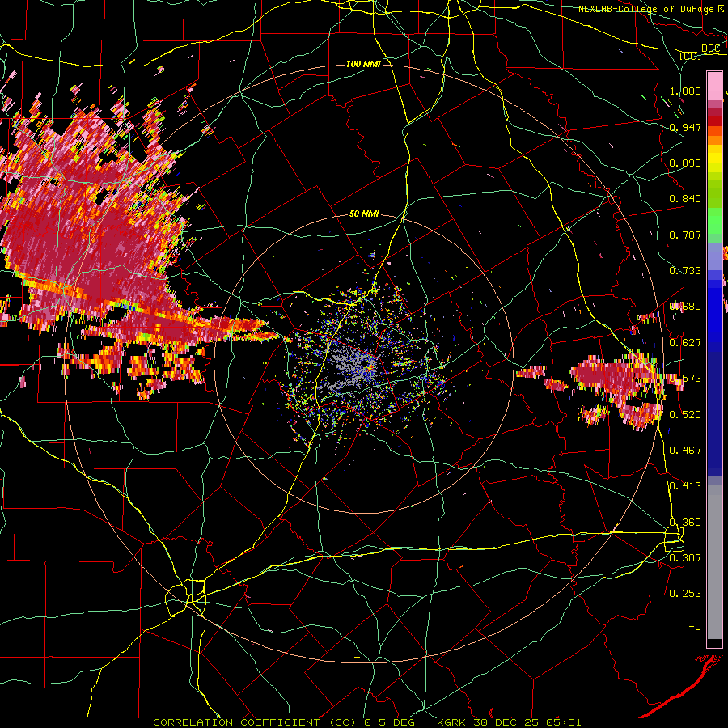Click the yellow highway loop in the southwest
Image resolution: width=728 pixels, height=728 pixels.
(187, 598)
